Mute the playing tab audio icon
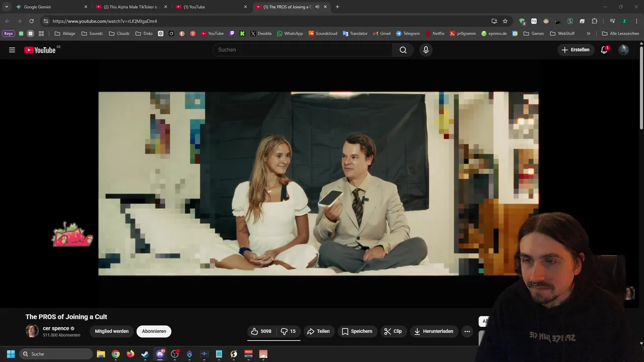The width and height of the screenshot is (644, 362). point(317,7)
